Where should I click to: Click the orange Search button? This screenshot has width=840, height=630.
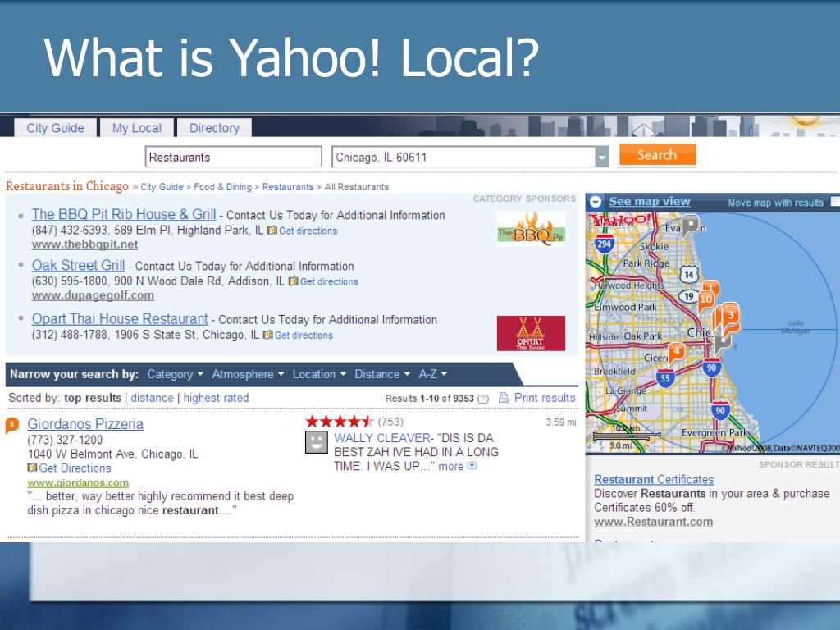[657, 155]
